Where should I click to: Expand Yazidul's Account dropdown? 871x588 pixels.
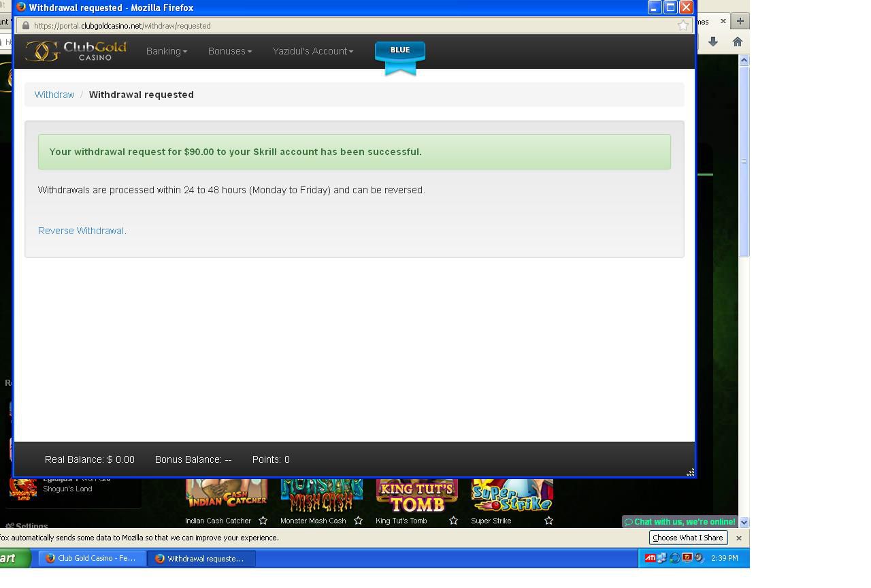click(x=312, y=51)
